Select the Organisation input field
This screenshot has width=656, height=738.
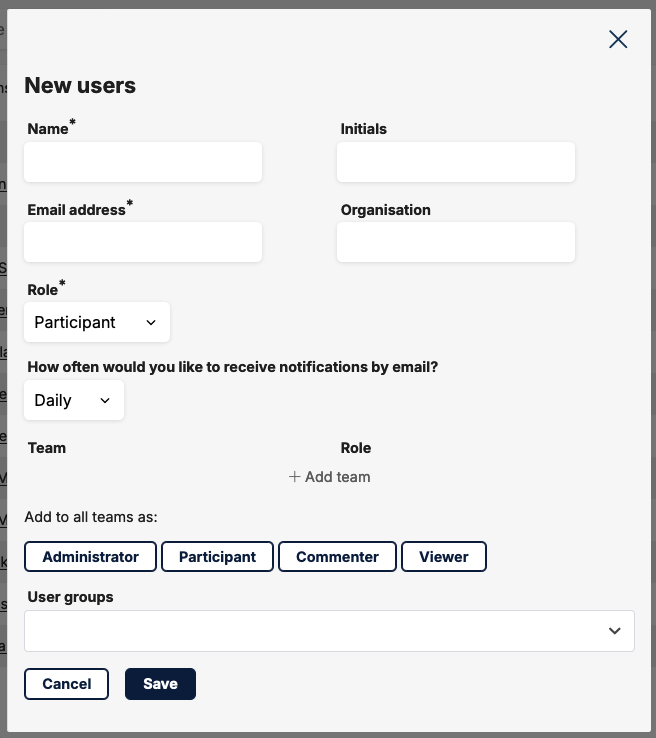tap(456, 242)
